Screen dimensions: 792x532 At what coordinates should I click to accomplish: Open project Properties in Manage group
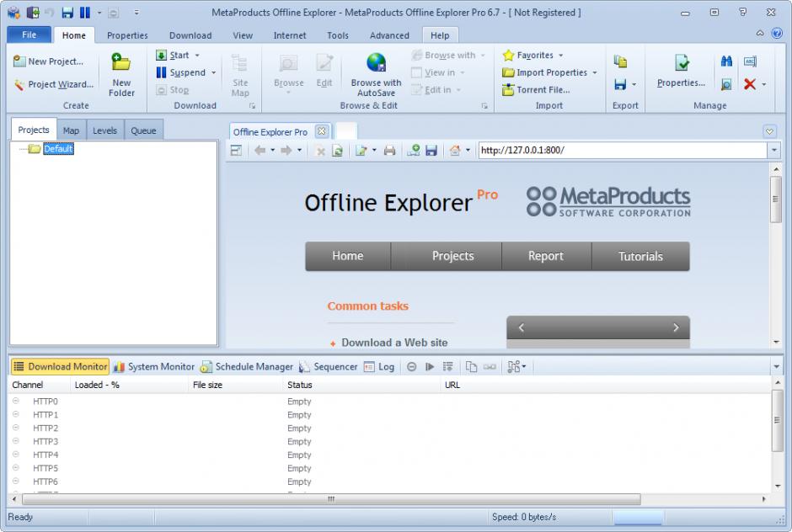click(681, 71)
